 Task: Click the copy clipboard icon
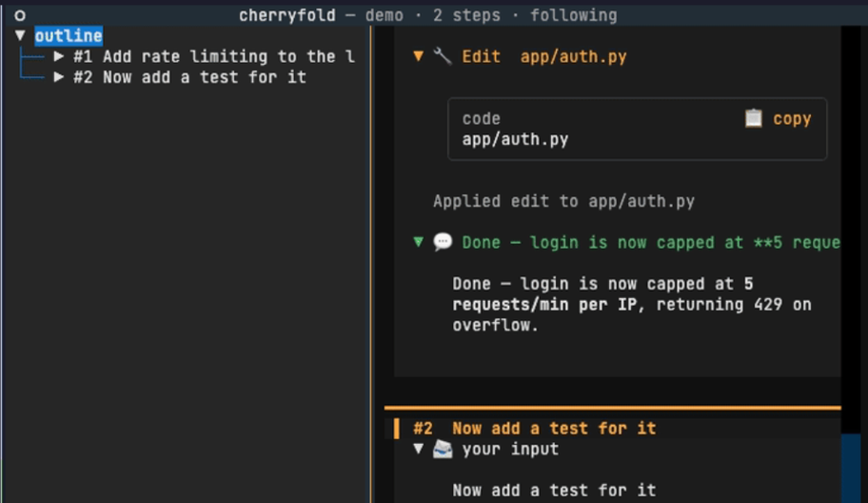(754, 118)
